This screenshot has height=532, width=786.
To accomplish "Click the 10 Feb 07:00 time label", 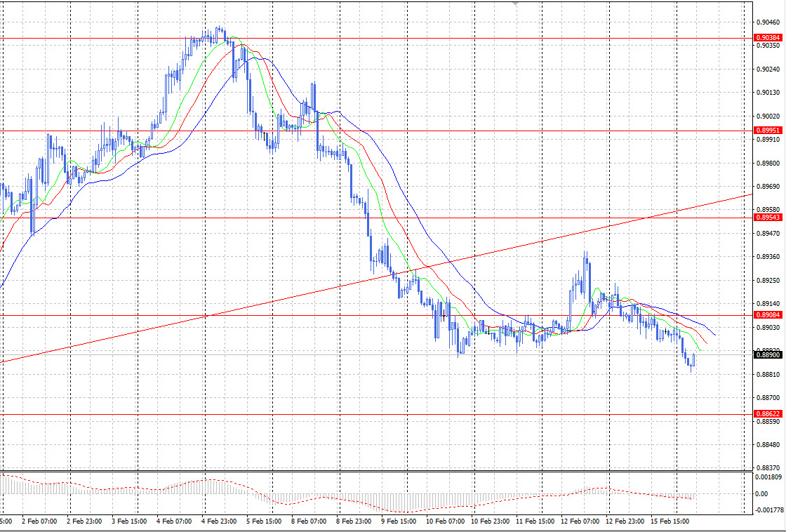I will coord(446,521).
